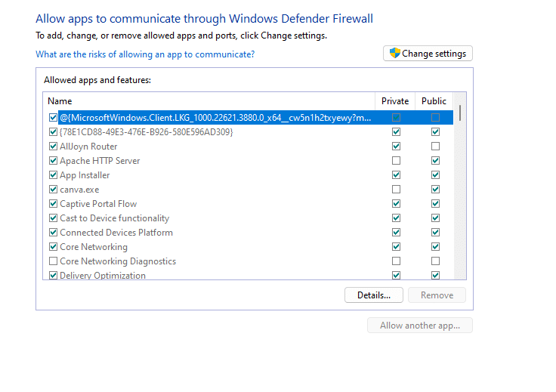Toggle Private for Connected Devices Platform
556x392 pixels.
coord(396,233)
